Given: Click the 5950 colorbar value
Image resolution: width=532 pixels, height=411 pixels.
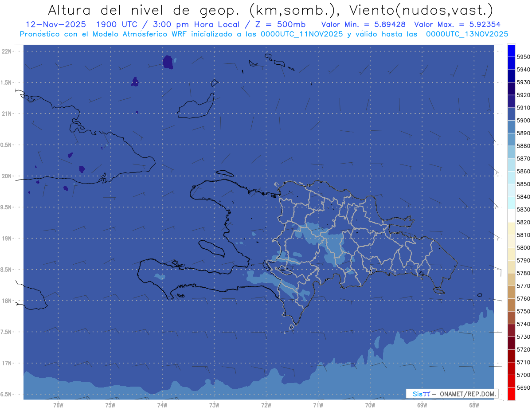Looking at the screenshot, I should coord(524,57).
